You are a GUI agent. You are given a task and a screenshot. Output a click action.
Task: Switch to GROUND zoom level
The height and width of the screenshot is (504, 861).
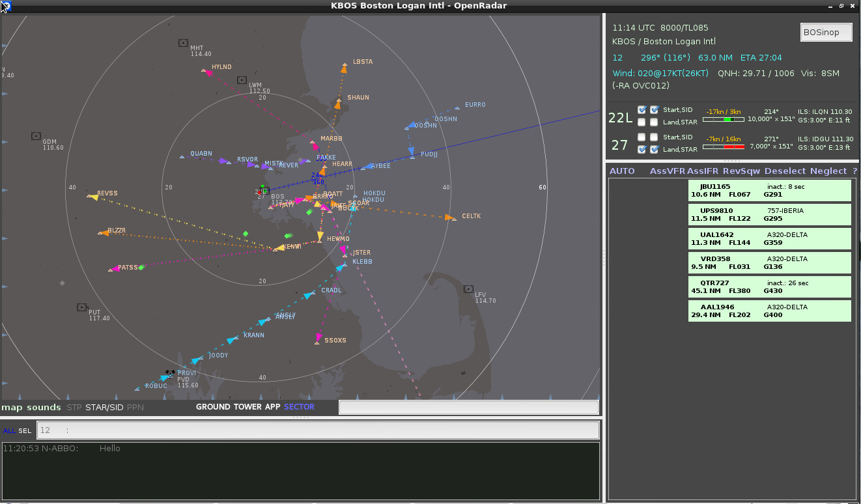(213, 407)
